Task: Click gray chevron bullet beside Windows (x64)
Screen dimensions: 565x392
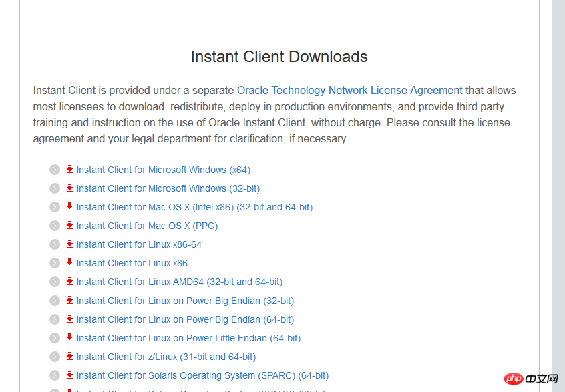Action: 55,170
